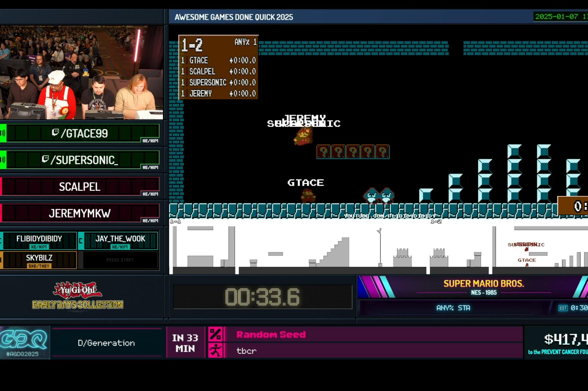Click the green audio indicator beside /SUPERSONIC_

[3, 160]
